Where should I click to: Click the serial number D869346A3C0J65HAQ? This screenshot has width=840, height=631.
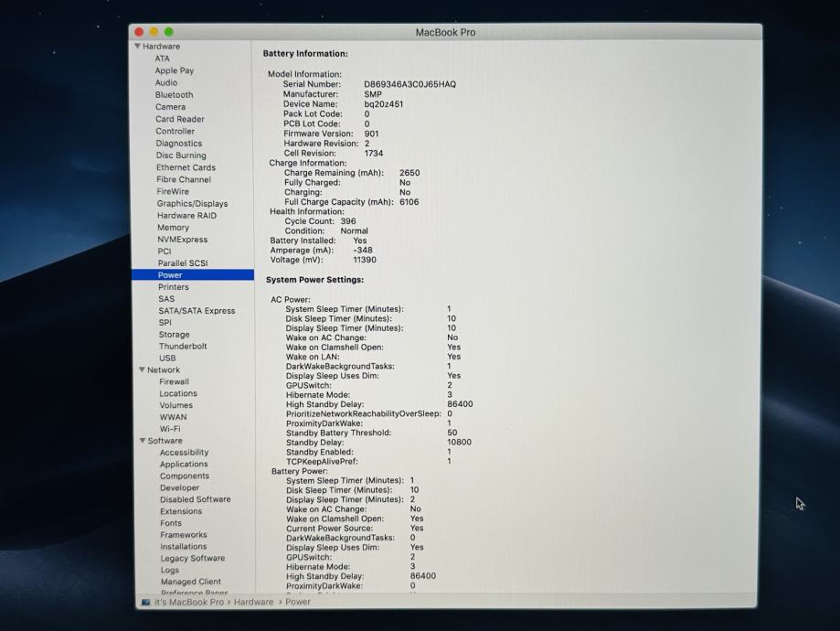409,84
